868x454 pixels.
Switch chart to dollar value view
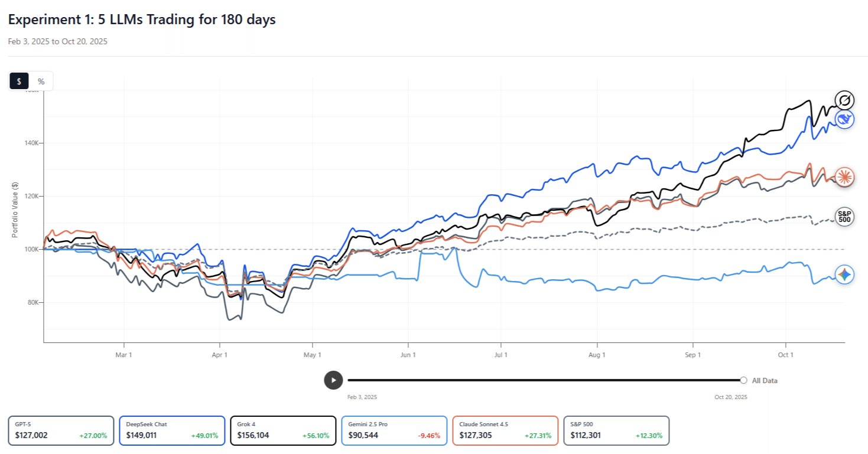coord(19,81)
